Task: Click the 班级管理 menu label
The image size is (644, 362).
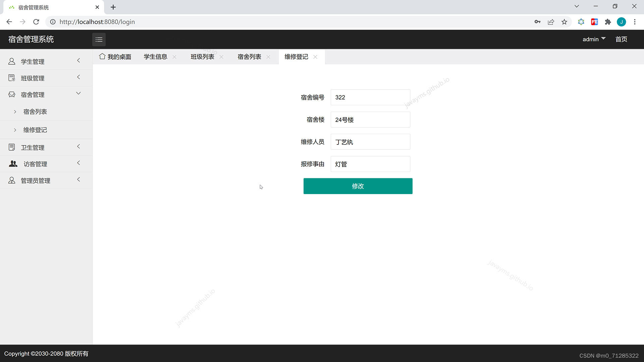Action: (33, 78)
